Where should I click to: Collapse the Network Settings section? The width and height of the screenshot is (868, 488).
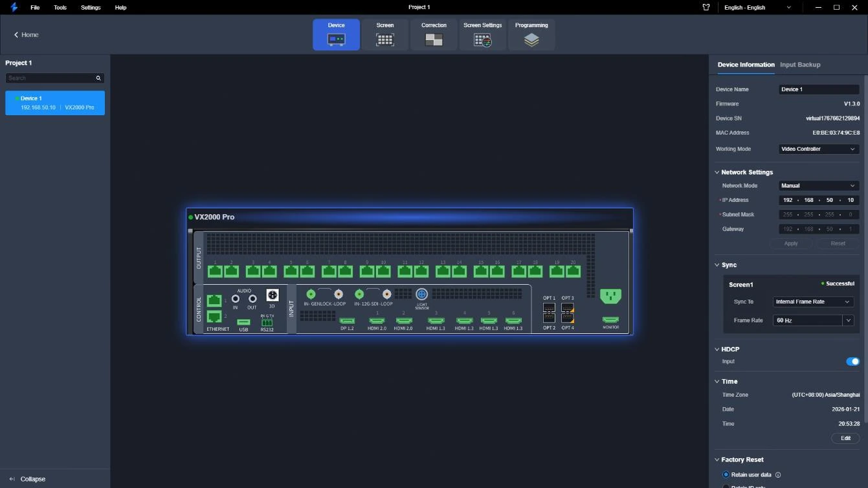717,172
